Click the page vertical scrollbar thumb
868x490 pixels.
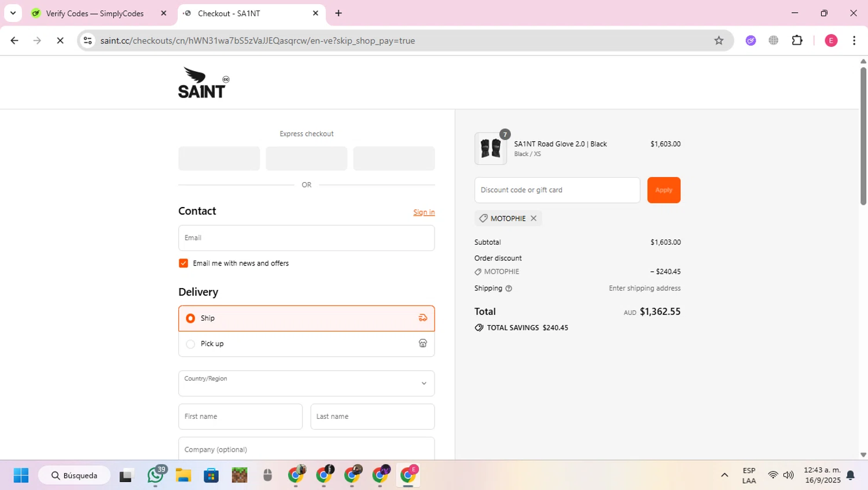[x=863, y=136]
